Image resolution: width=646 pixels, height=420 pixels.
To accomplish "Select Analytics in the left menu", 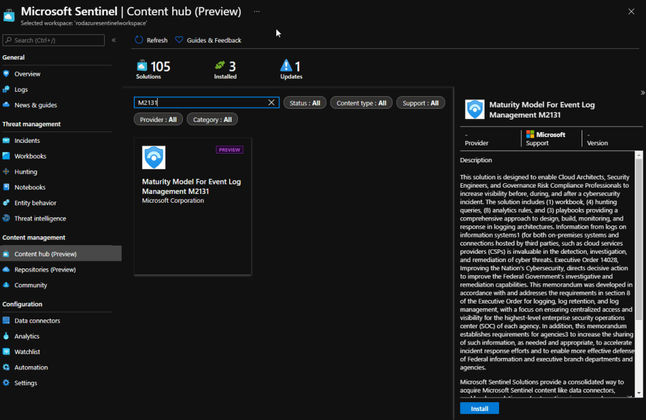I will 27,336.
